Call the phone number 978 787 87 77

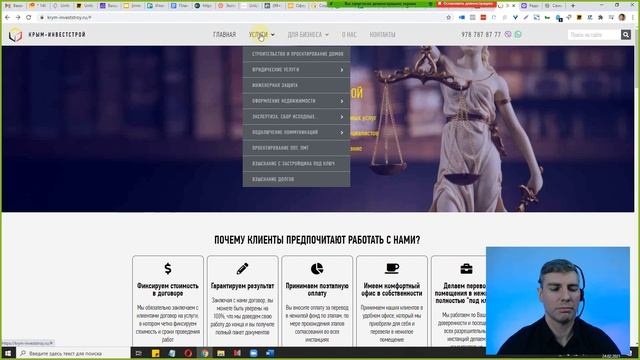[x=481, y=35]
